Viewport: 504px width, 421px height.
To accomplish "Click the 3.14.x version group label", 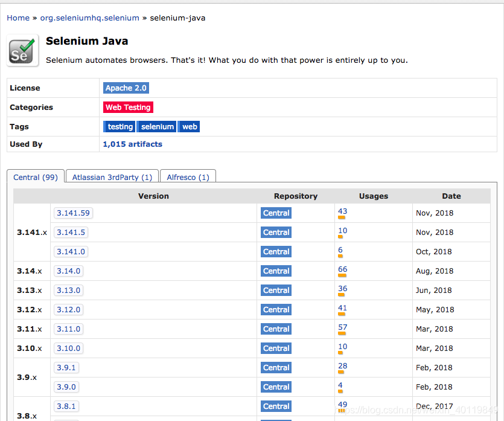I will tap(29, 271).
